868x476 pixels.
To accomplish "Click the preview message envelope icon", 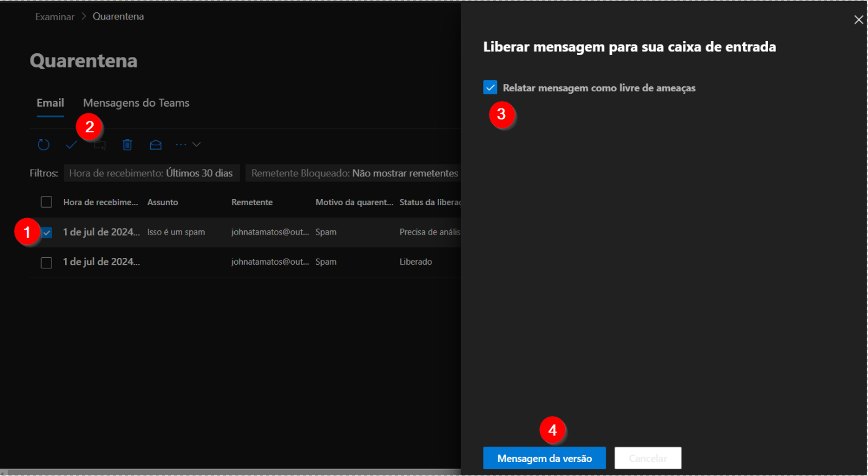I will click(x=156, y=145).
